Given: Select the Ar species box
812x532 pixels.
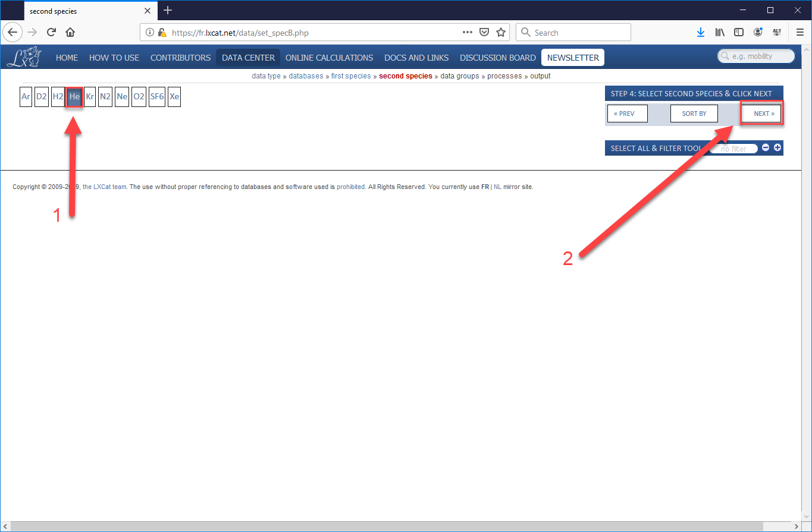Looking at the screenshot, I should tap(26, 96).
